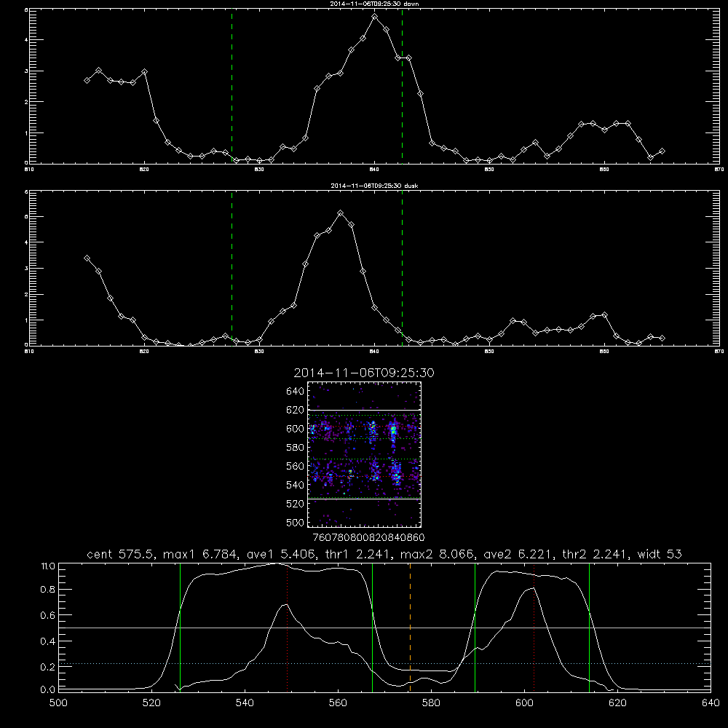Click the highest peak marker in dawn plot

[375, 17]
